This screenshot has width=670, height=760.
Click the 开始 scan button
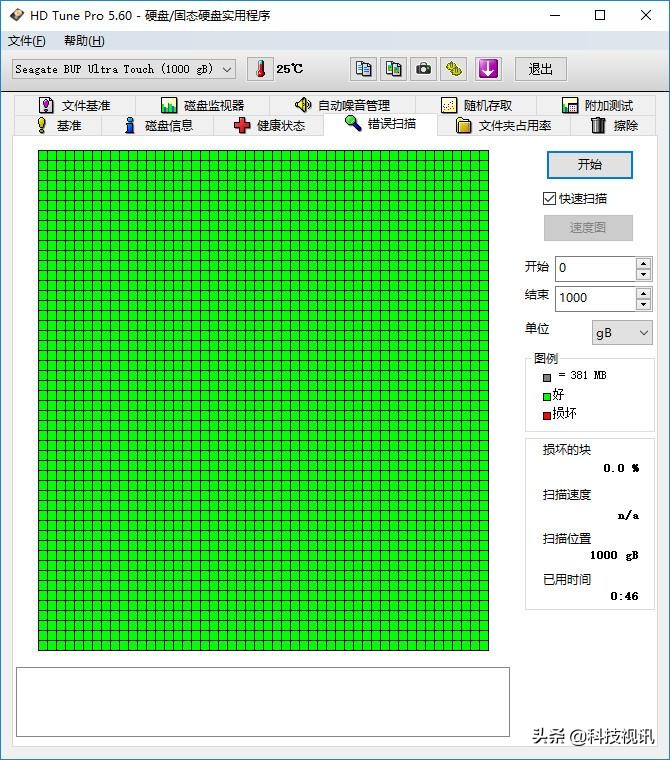pyautogui.click(x=590, y=165)
